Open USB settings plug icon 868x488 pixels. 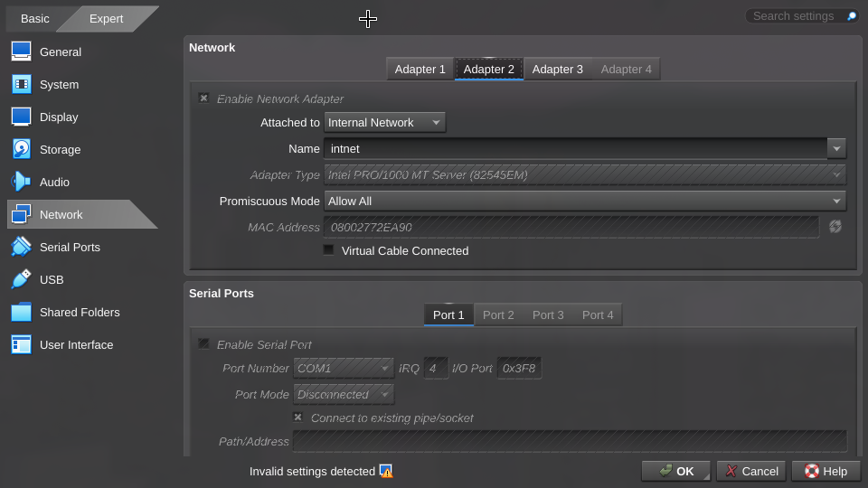coord(21,279)
